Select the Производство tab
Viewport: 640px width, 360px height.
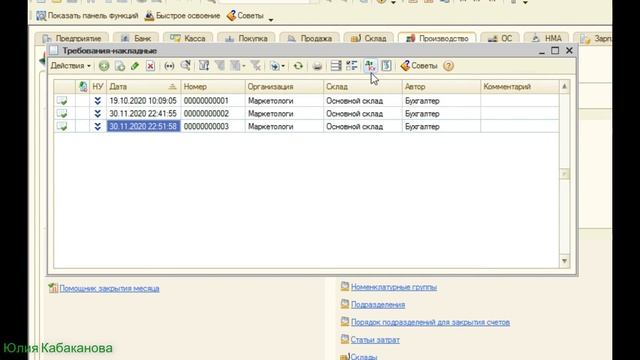click(x=437, y=38)
